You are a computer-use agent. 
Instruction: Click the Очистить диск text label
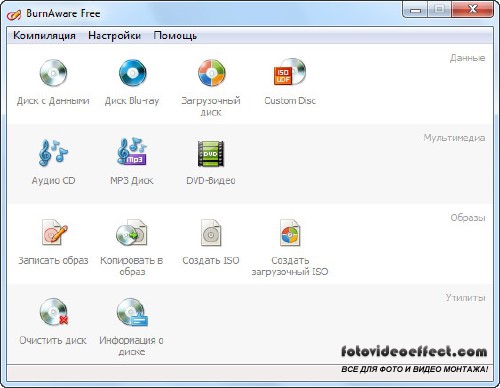(53, 340)
